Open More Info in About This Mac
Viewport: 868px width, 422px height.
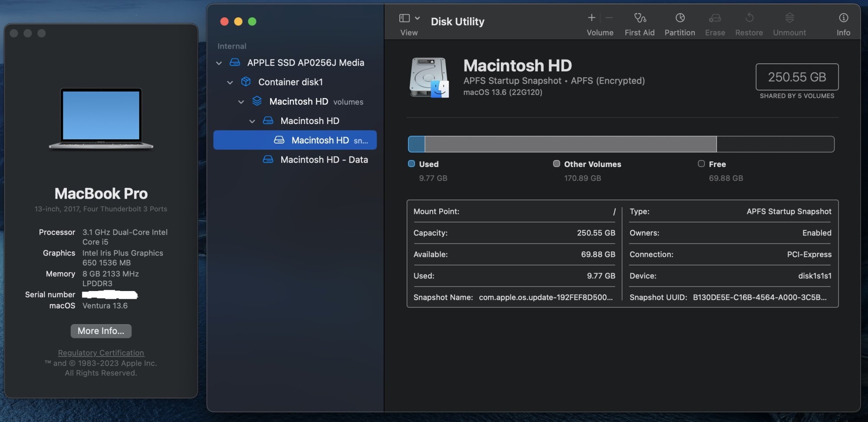click(x=101, y=331)
